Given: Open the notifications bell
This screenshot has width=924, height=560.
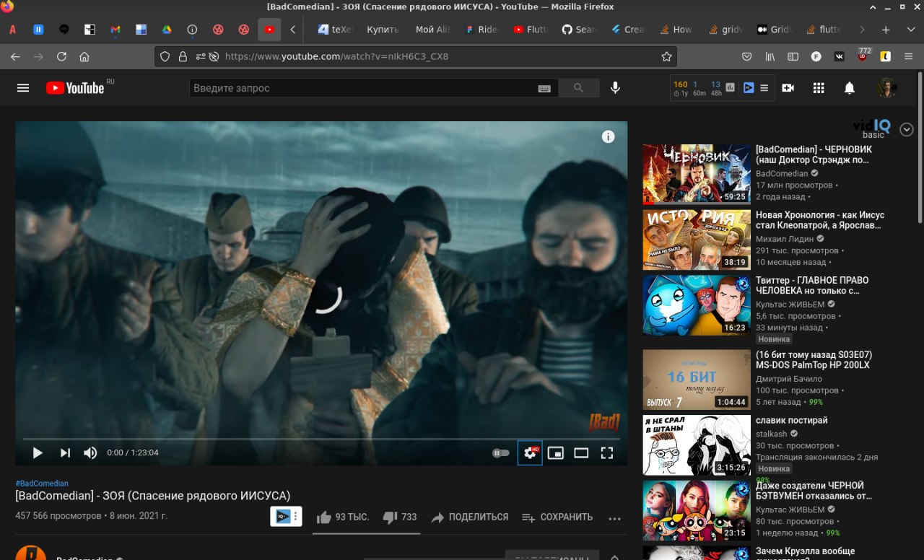Looking at the screenshot, I should [x=850, y=88].
